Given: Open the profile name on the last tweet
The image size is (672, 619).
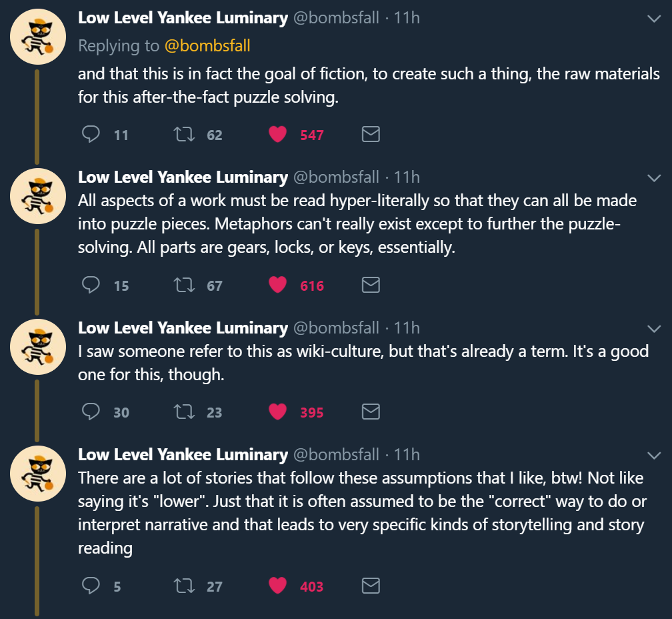Looking at the screenshot, I should click(183, 454).
